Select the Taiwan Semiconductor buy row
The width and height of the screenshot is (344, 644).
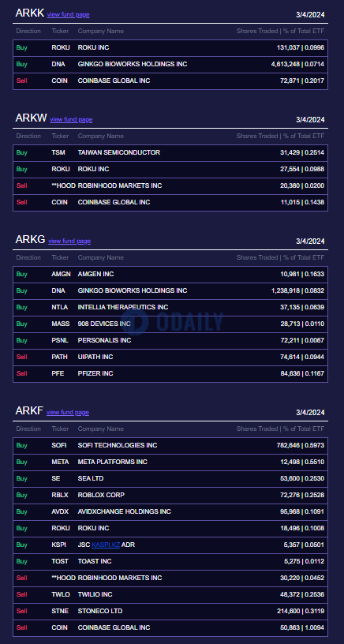coord(170,153)
